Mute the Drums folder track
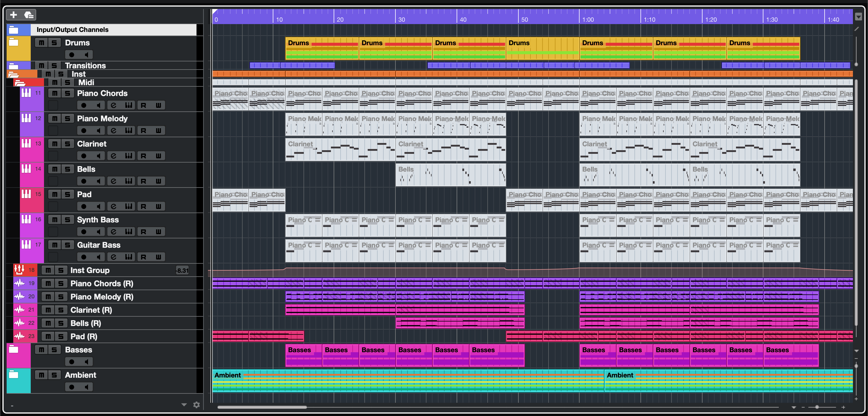This screenshot has width=868, height=416. click(x=42, y=43)
